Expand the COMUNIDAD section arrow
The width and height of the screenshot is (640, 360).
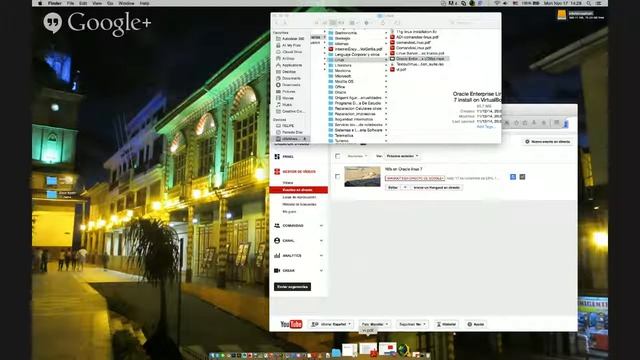pos(321,226)
